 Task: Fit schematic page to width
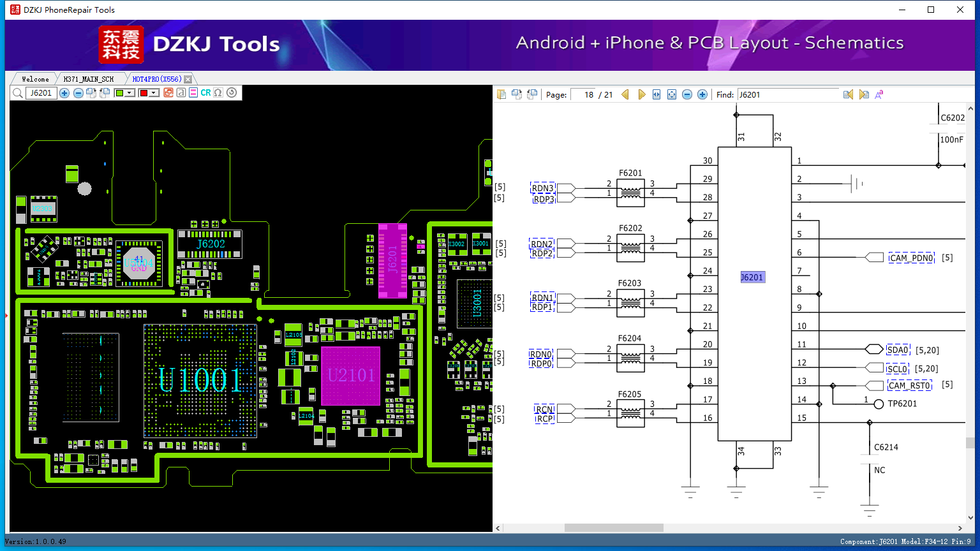tap(657, 94)
